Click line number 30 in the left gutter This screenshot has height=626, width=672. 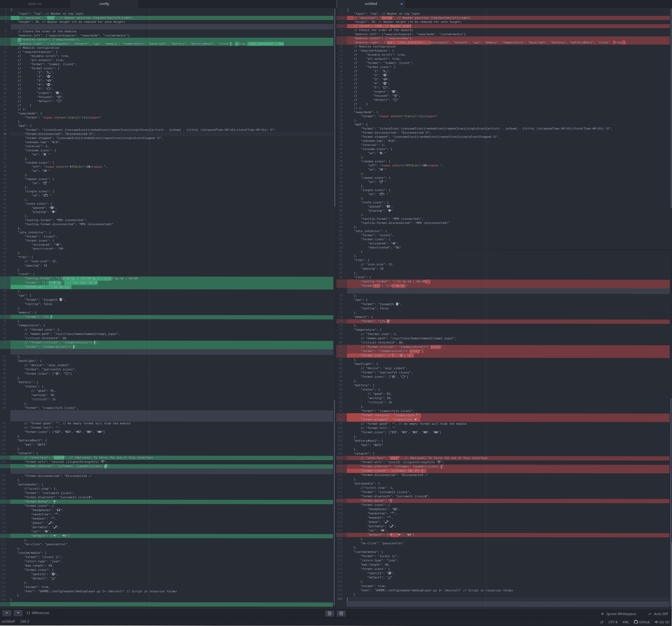(x=5, y=134)
